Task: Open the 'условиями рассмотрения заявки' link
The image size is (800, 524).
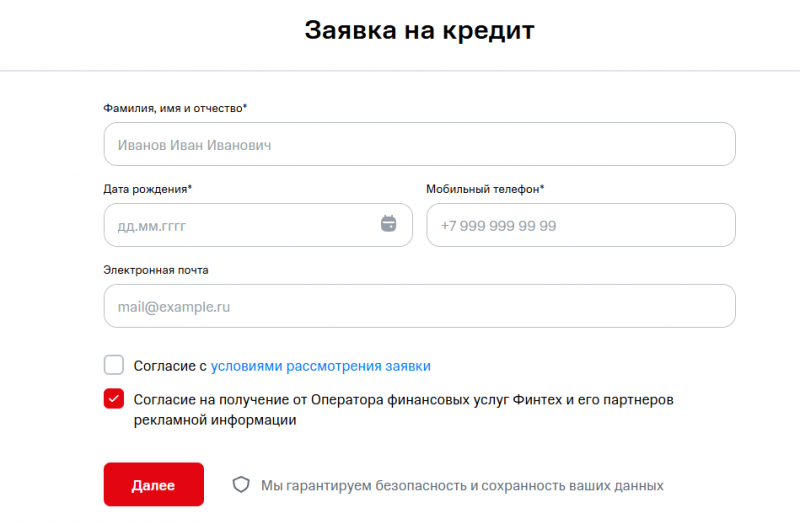Action: click(x=320, y=366)
